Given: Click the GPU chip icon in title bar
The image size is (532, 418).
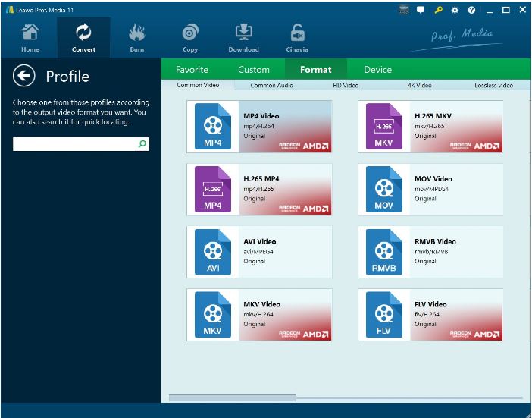Looking at the screenshot, I should coord(404,10).
